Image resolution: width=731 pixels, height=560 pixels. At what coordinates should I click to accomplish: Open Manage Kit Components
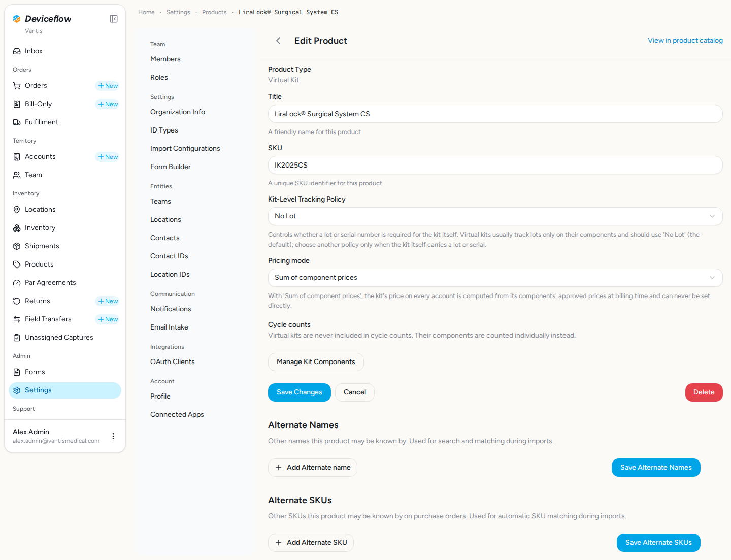[x=316, y=362]
